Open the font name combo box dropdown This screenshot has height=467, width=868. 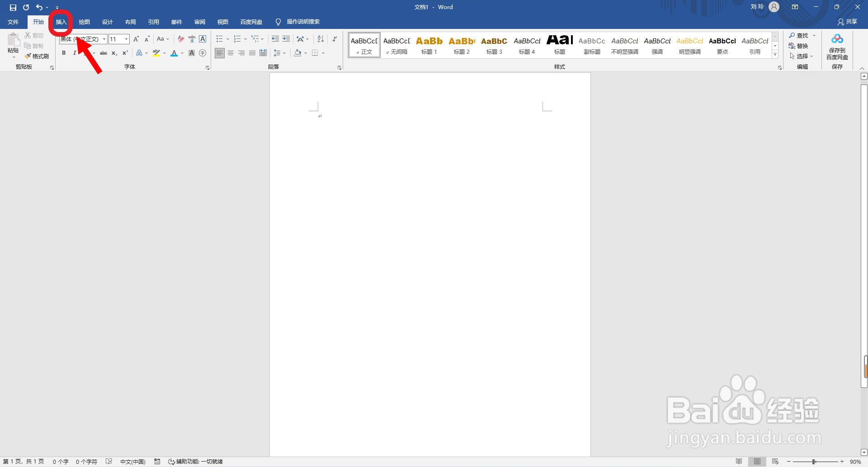104,39
